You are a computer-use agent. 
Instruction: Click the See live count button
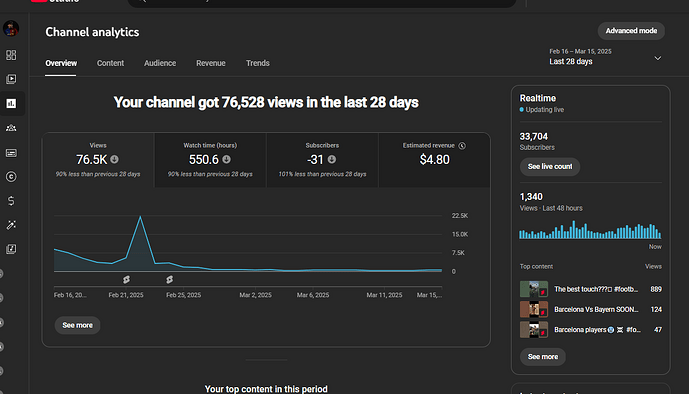[x=550, y=166]
